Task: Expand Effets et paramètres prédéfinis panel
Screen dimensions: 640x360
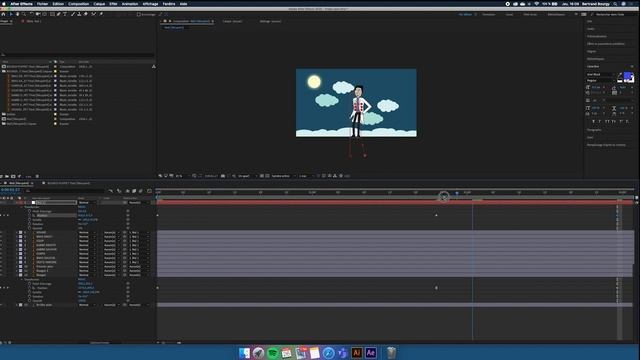Action: coord(606,44)
